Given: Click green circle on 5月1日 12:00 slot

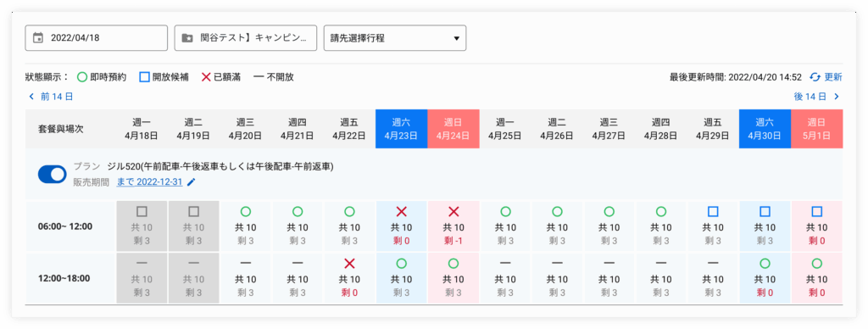Looking at the screenshot, I should coord(817,263).
